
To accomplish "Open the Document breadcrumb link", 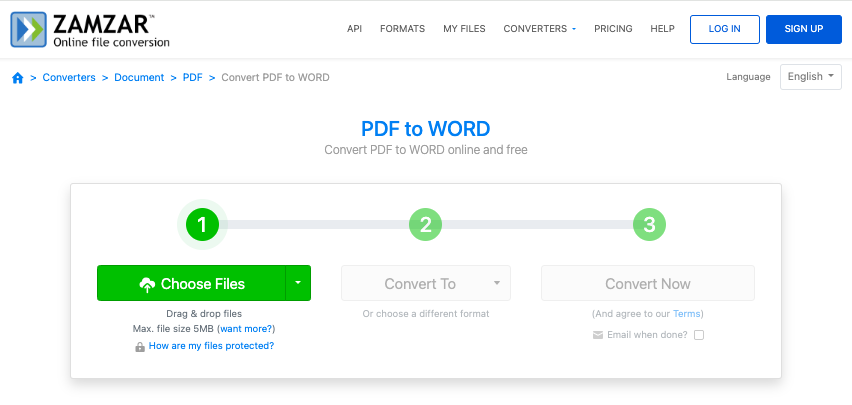I will pos(139,78).
